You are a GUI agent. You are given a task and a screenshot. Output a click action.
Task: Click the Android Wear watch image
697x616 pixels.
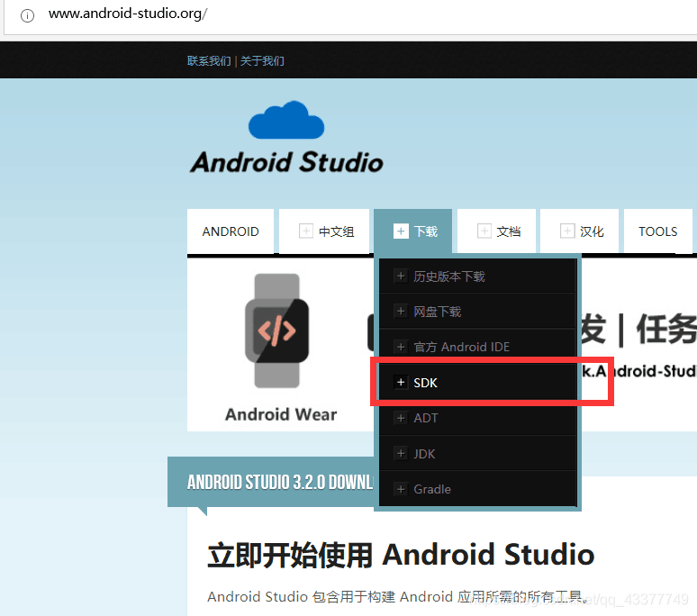(x=277, y=331)
